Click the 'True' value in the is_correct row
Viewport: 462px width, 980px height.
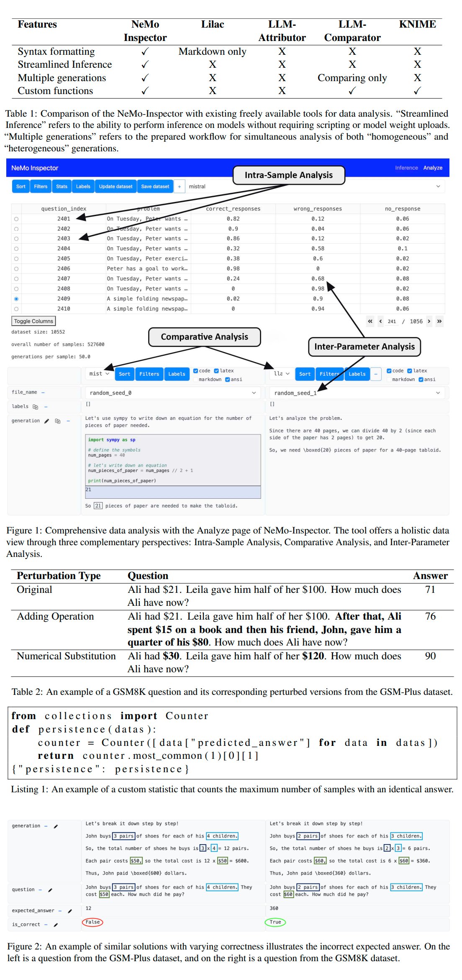275,922
